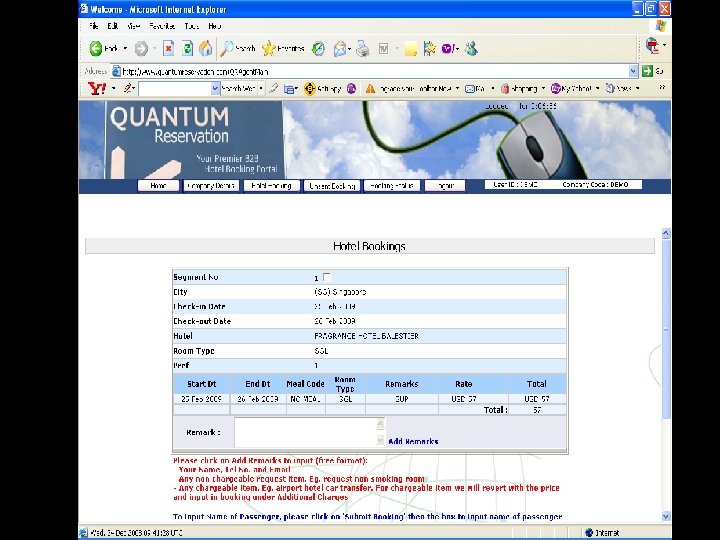Click the Yahoo News icon
The height and width of the screenshot is (540, 720).
(610, 88)
